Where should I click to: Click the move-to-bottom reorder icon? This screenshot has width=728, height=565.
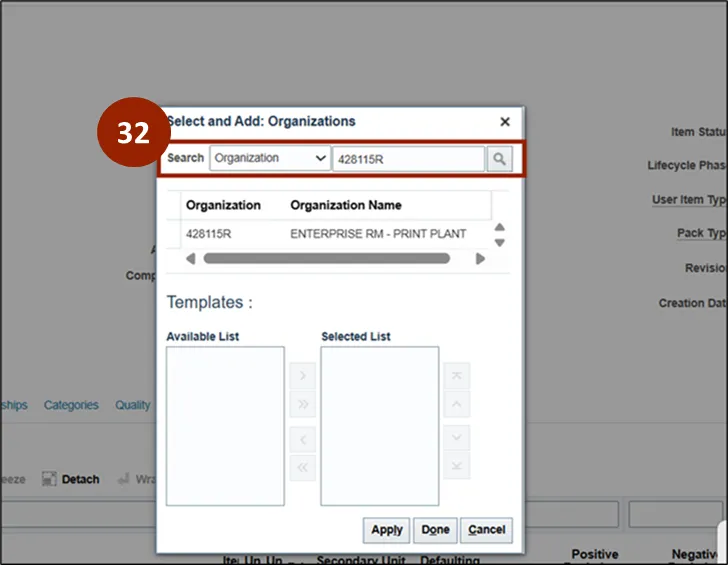pos(457,466)
